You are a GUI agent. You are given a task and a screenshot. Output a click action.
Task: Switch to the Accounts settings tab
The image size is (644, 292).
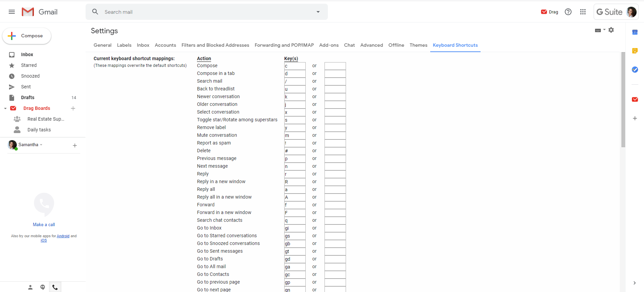[165, 45]
